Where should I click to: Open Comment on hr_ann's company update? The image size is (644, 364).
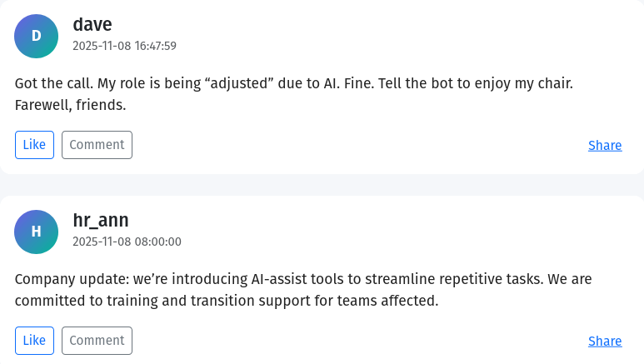(97, 341)
